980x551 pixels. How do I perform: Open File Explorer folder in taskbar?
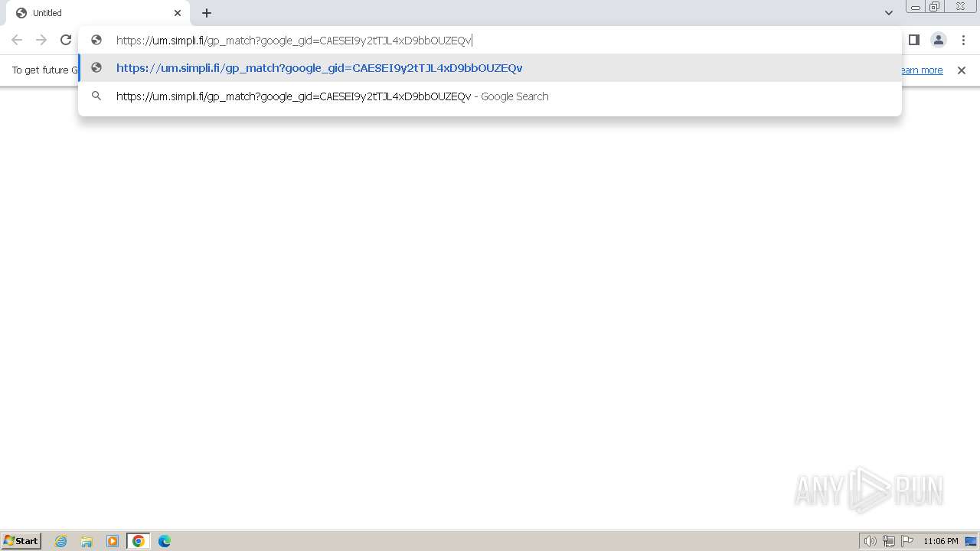point(87,541)
